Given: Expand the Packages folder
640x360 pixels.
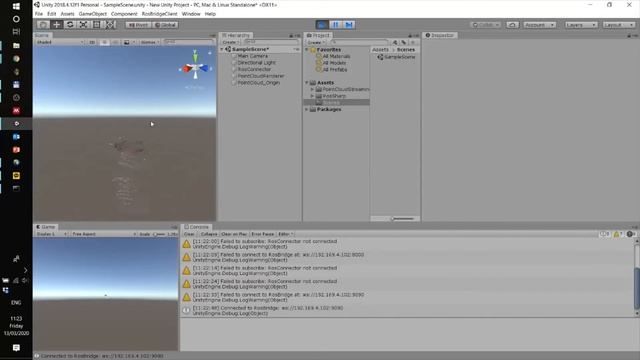Looking at the screenshot, I should pos(307,109).
